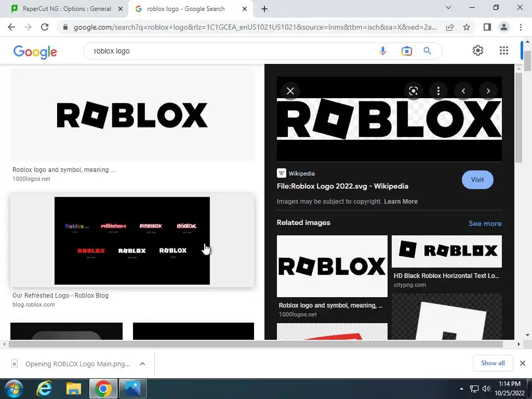Open the large Roblox preview image
This screenshot has height=399, width=532.
tap(389, 119)
